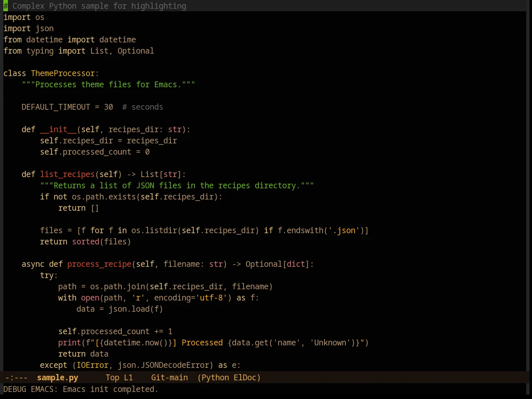Click Top position indicator in mode line
Viewport: 532px width, 399px height.
tap(112, 377)
